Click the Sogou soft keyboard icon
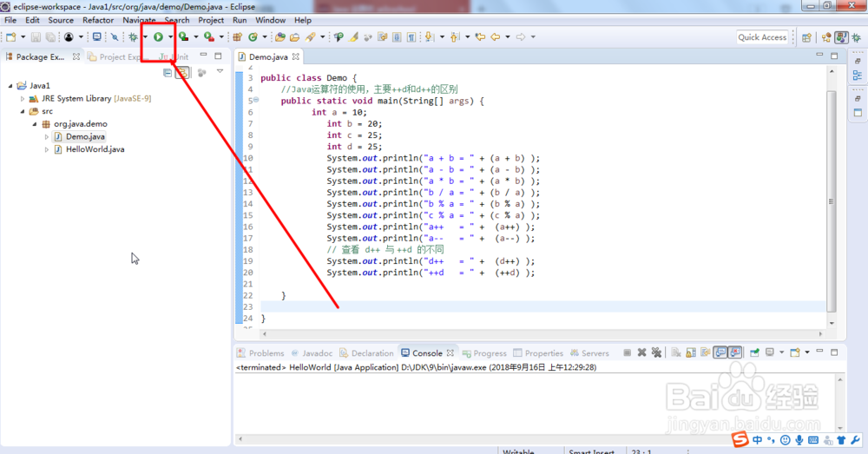The height and width of the screenshot is (454, 868). [813, 440]
